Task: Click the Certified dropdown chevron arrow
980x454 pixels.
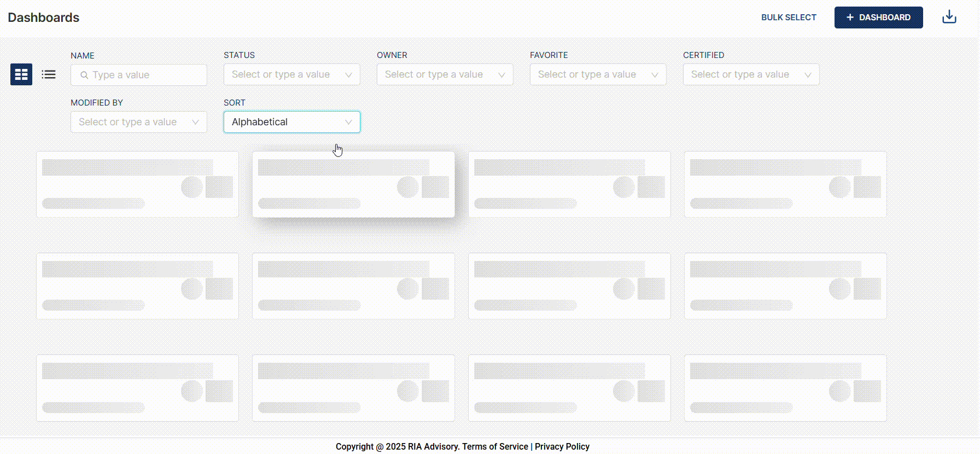Action: coord(808,75)
